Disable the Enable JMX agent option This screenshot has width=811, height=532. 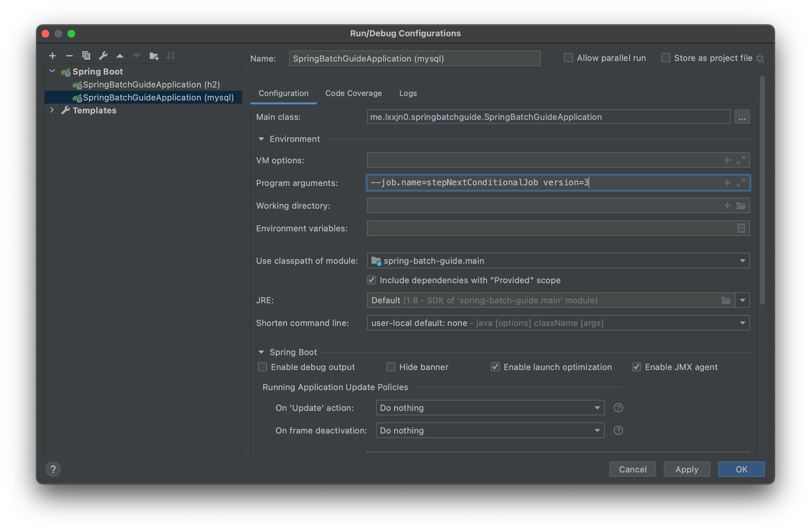[x=637, y=367]
